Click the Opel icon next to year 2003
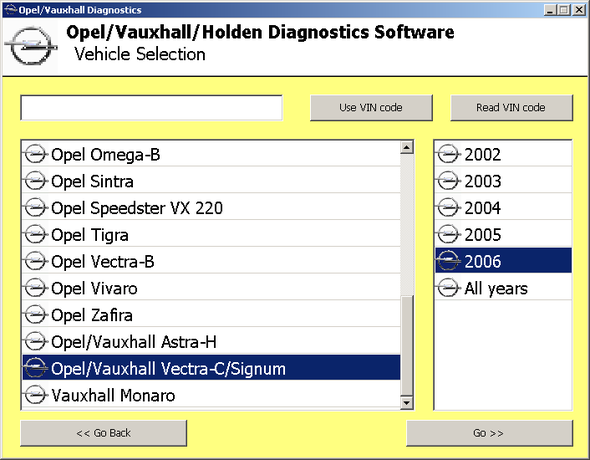 (x=449, y=181)
